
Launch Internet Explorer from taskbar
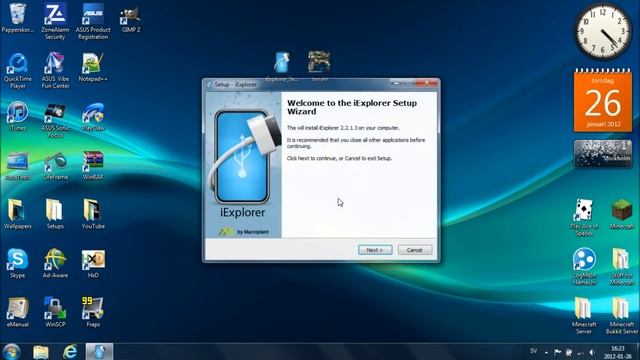pyautogui.click(x=70, y=351)
